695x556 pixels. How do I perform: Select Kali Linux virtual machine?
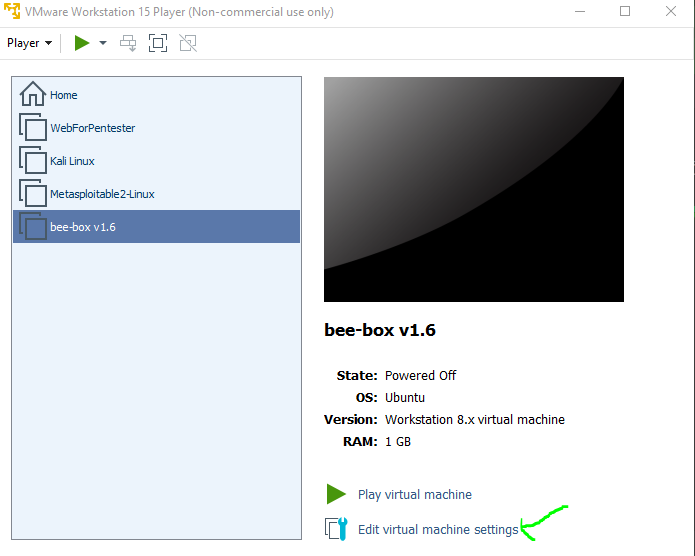156,161
